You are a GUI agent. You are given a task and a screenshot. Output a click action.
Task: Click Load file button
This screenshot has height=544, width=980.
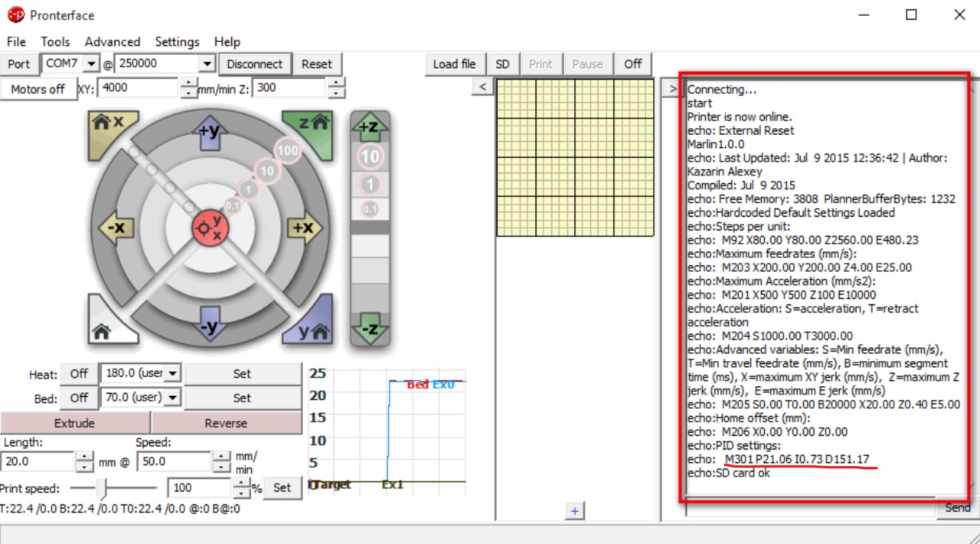click(455, 64)
